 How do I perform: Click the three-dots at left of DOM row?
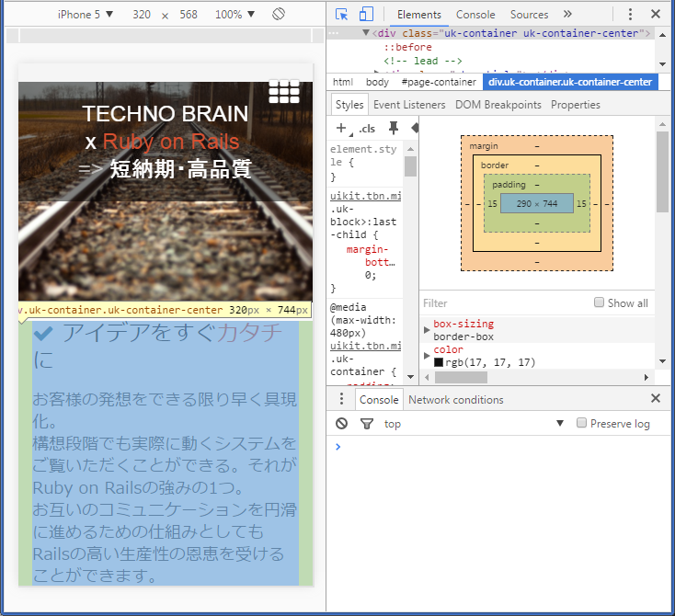pos(334,33)
